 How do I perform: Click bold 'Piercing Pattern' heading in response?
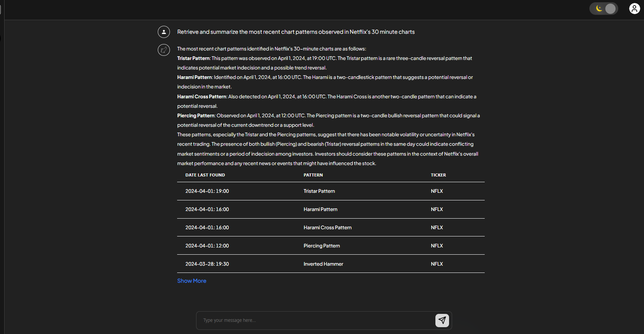click(196, 116)
